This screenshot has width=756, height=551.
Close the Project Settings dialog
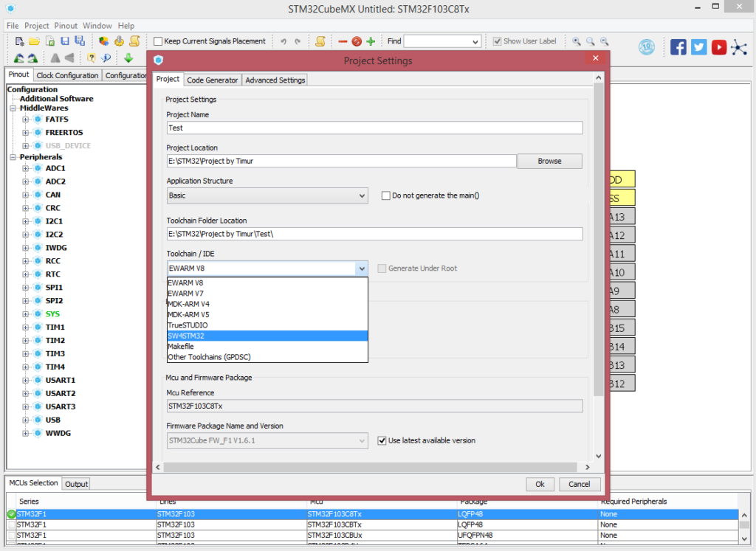(x=596, y=58)
